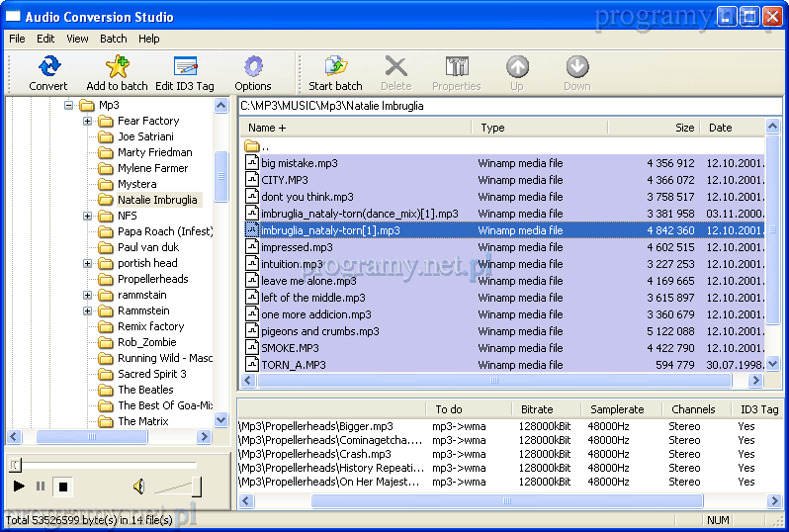The image size is (789, 532).
Task: Click the Add to batch icon
Action: tap(117, 67)
